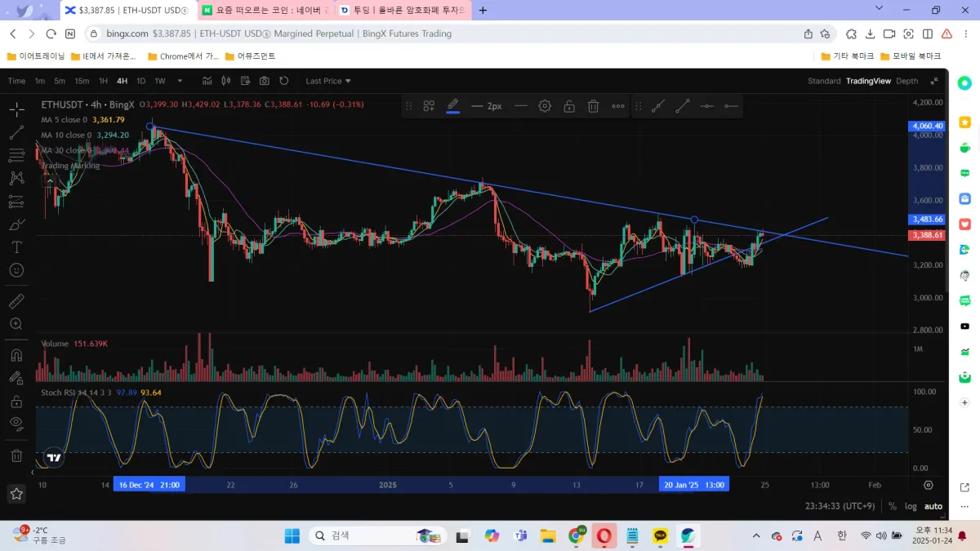Select the 1D timeframe
Image resolution: width=980 pixels, height=551 pixels.
tap(140, 81)
